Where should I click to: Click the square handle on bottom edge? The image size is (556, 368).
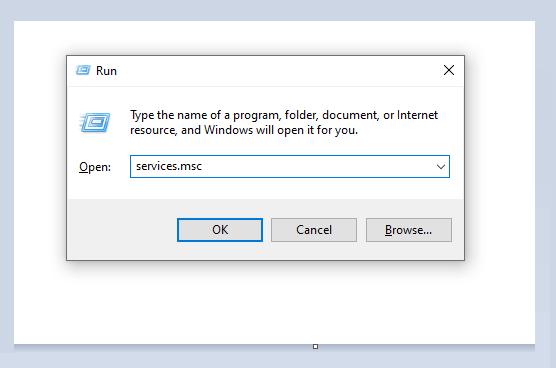pyautogui.click(x=315, y=346)
